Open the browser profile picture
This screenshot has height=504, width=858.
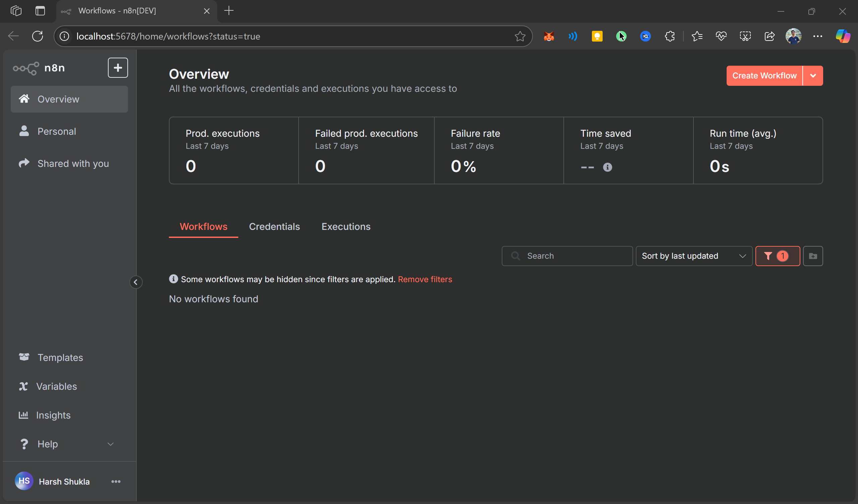[x=793, y=36]
